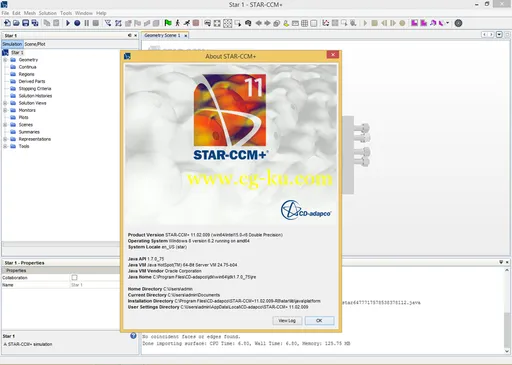The image size is (512, 365).
Task: Click the blue play macro icon
Action: (68, 23)
